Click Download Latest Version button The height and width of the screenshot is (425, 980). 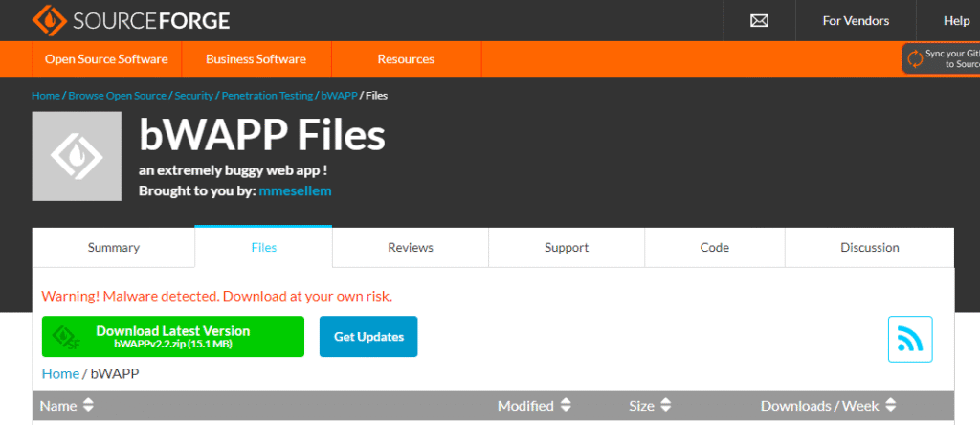[x=173, y=336]
